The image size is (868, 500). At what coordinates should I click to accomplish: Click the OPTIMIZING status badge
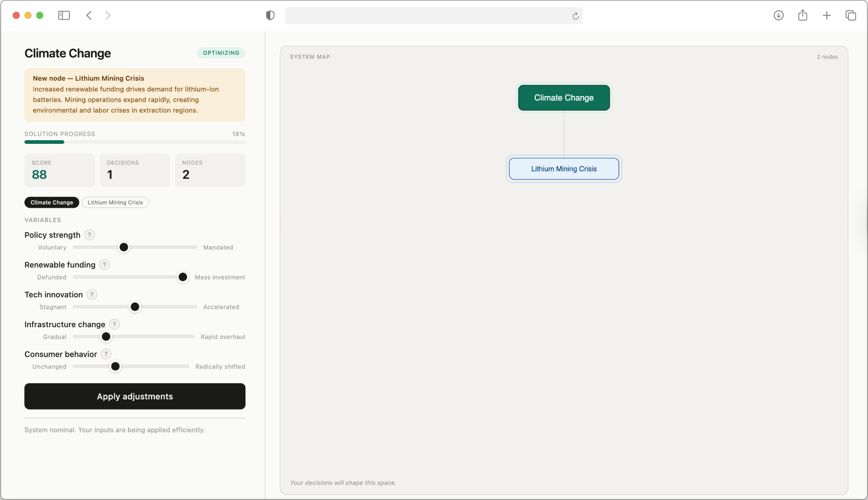221,53
